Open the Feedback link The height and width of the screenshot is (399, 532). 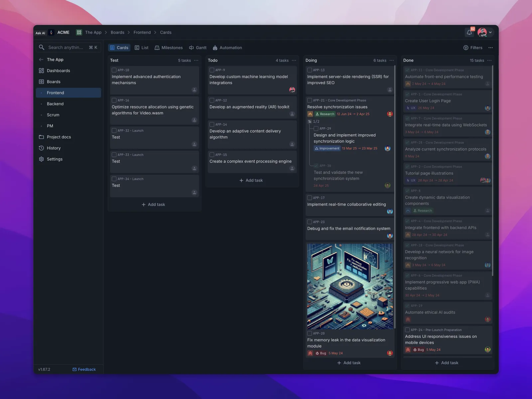(x=84, y=369)
